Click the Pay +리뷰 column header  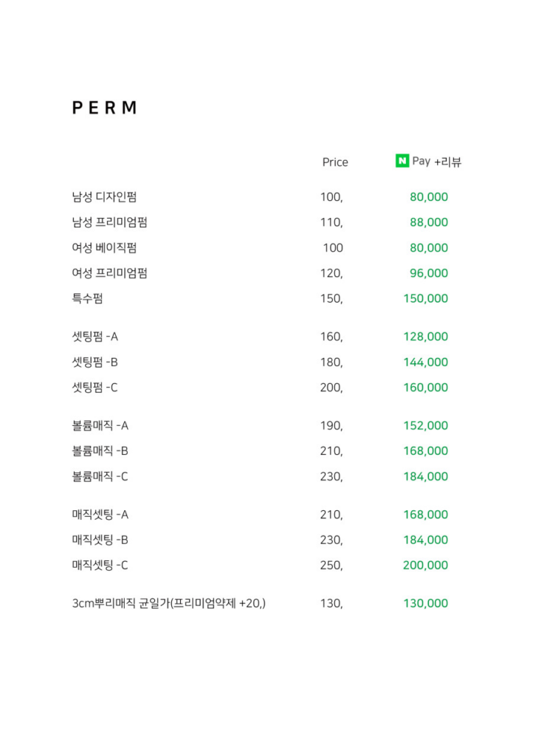[x=436, y=161]
